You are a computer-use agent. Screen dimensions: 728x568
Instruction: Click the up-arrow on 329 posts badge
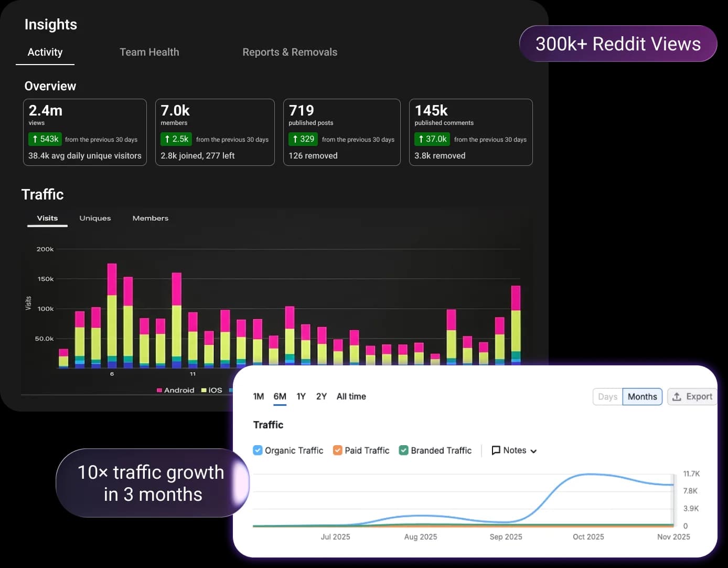(x=295, y=139)
